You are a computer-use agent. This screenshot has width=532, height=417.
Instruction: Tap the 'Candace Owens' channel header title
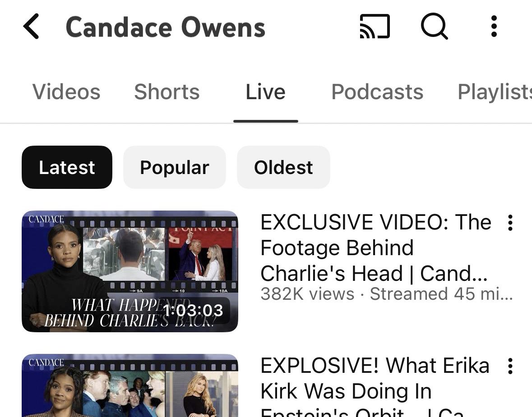click(x=165, y=27)
